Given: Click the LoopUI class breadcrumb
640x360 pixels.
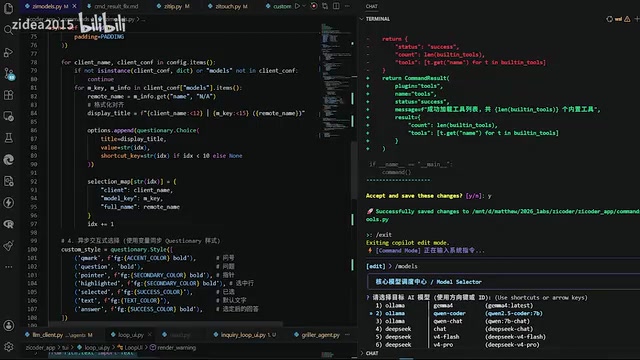Looking at the screenshot, I should pos(130,347).
